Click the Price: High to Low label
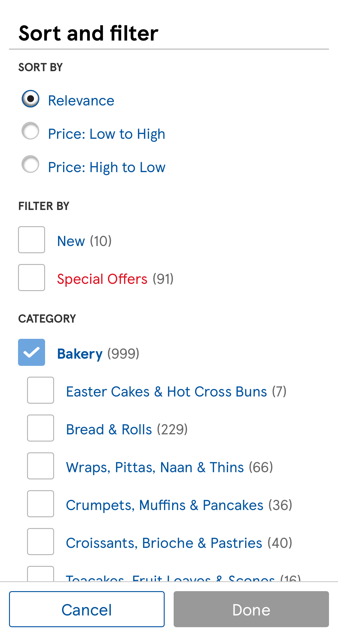 pyautogui.click(x=107, y=167)
